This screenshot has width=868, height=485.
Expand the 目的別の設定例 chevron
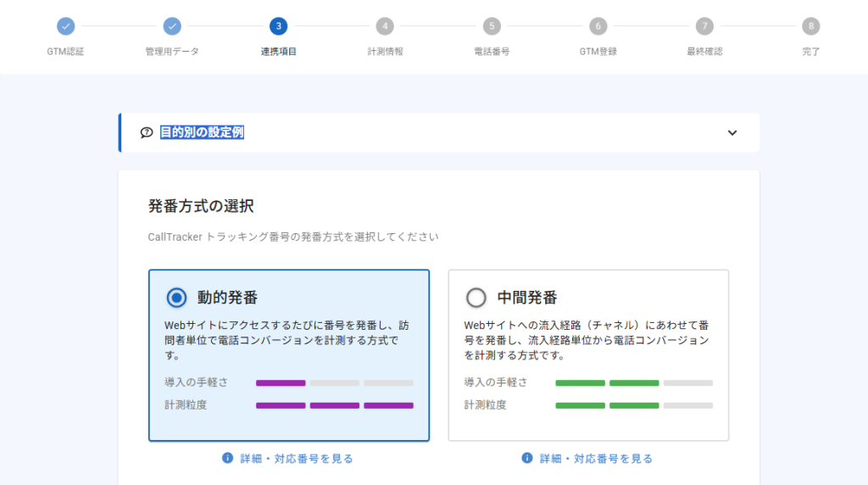click(732, 132)
